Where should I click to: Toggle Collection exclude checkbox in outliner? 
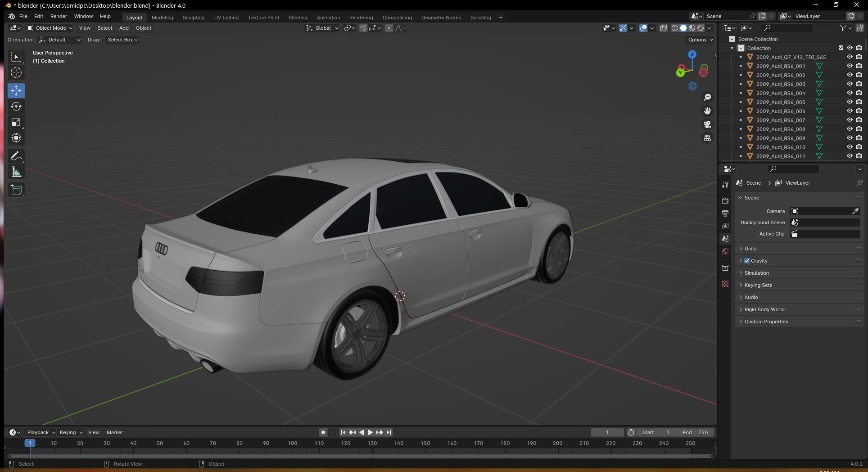(x=841, y=48)
